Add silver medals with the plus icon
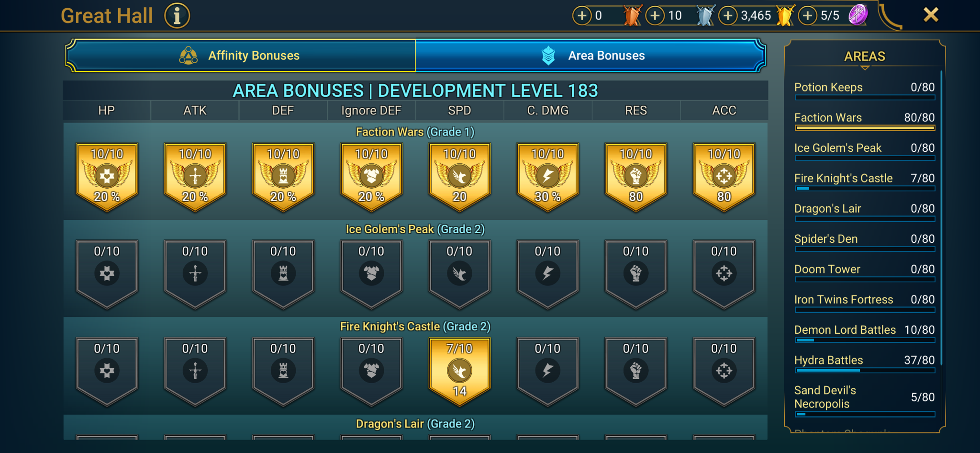This screenshot has height=453, width=980. point(655,16)
